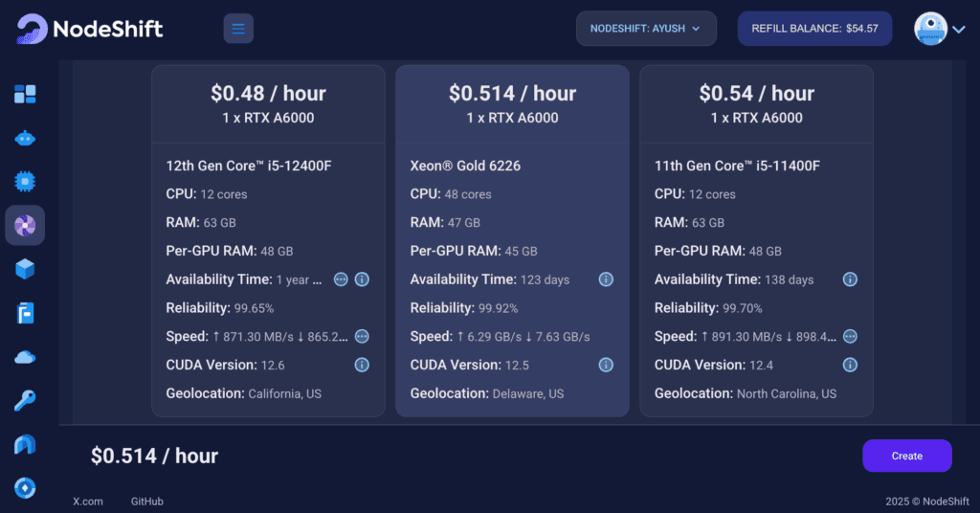Open the circular diamond sidebar icon
The height and width of the screenshot is (513, 980).
(x=25, y=488)
